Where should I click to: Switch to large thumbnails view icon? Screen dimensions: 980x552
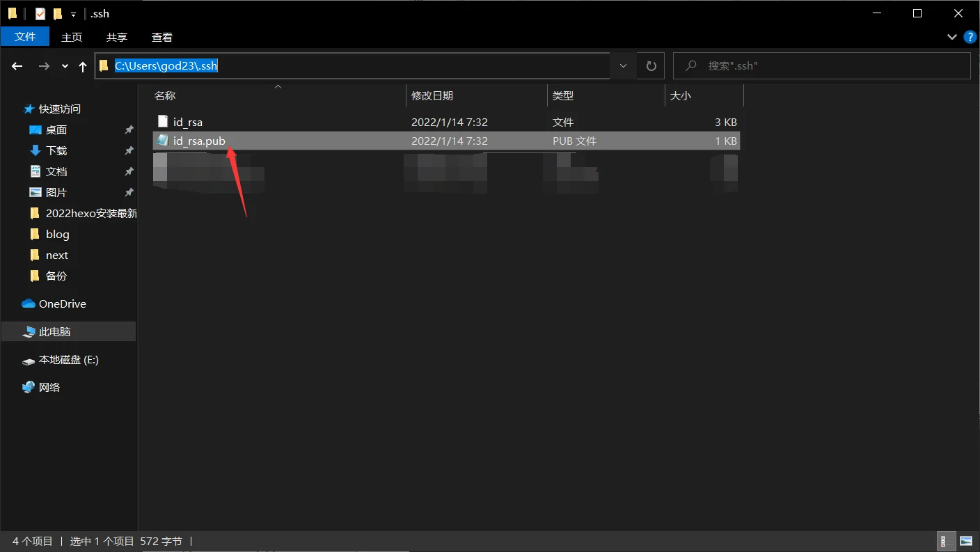(x=966, y=541)
